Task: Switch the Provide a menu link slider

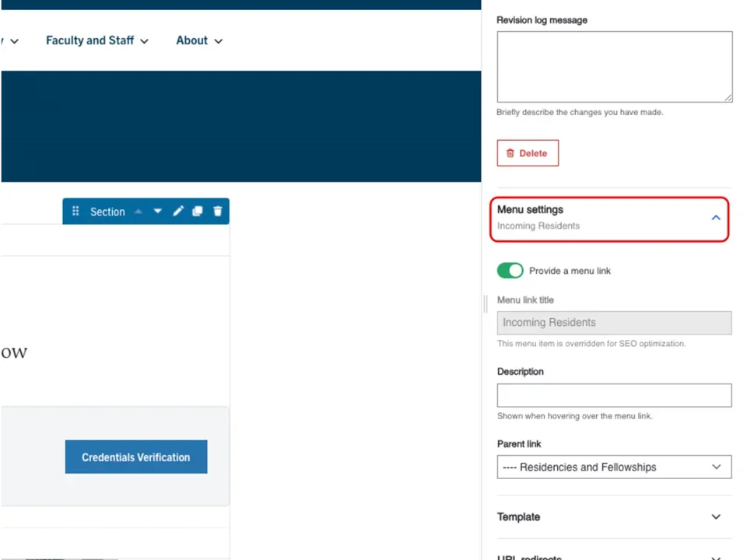Action: (x=510, y=270)
